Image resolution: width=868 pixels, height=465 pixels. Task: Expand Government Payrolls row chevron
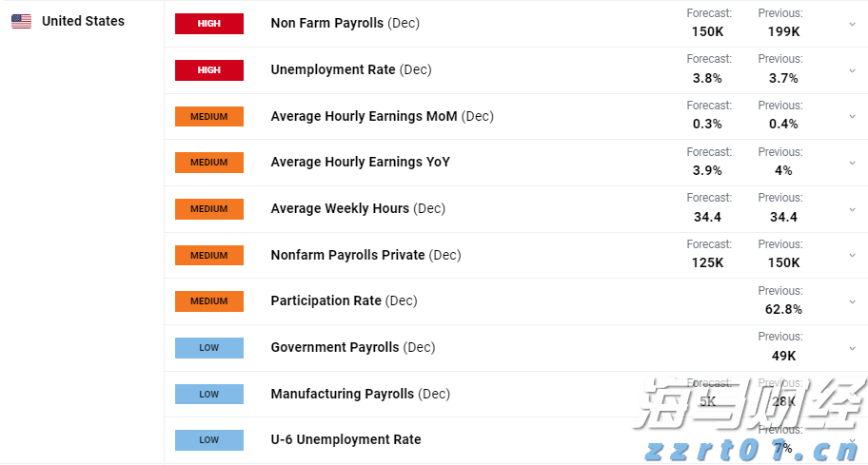point(852,348)
